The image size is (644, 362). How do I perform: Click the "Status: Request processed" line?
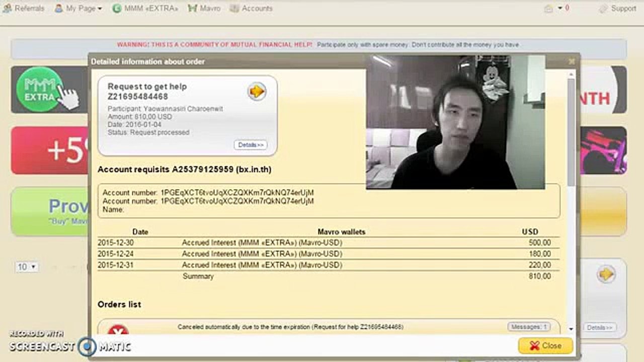click(148, 133)
